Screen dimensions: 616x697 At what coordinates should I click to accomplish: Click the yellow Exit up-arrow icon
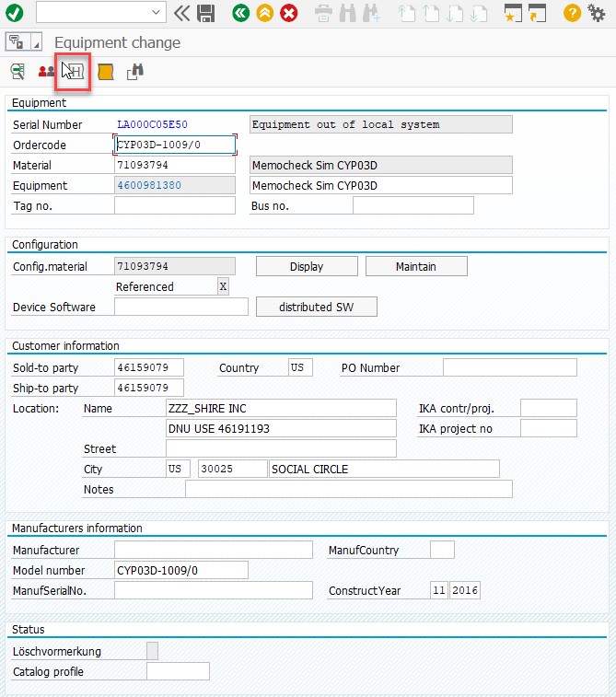(264, 13)
